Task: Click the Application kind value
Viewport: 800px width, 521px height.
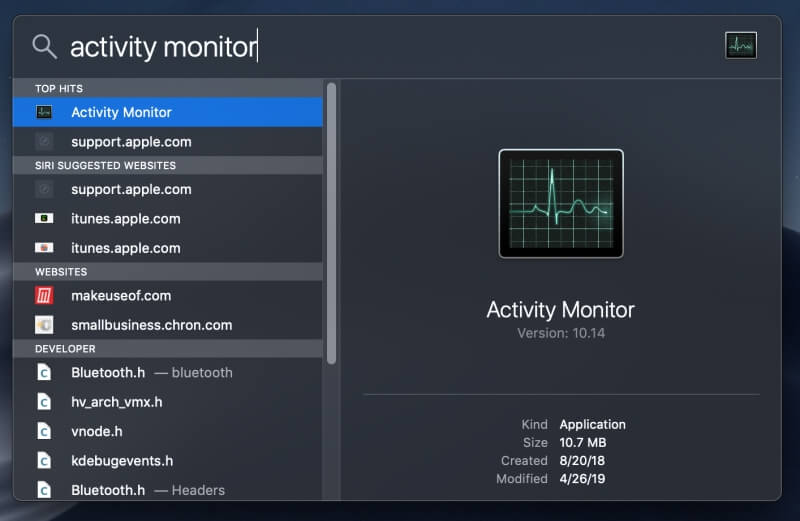Action: [592, 425]
